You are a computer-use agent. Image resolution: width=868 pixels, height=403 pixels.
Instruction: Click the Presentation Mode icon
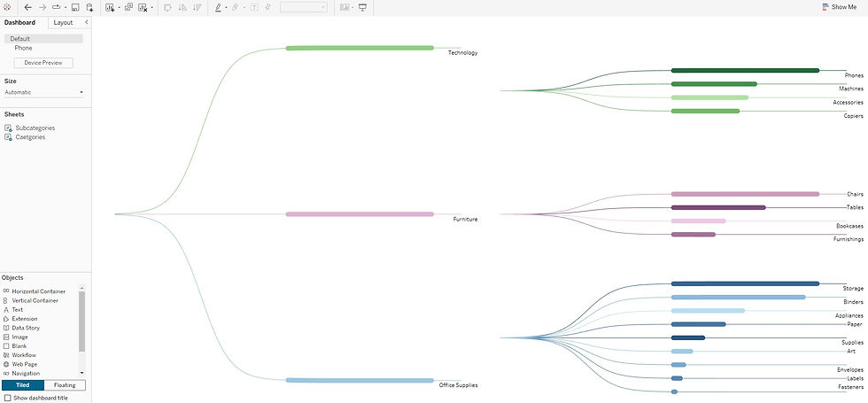point(362,7)
